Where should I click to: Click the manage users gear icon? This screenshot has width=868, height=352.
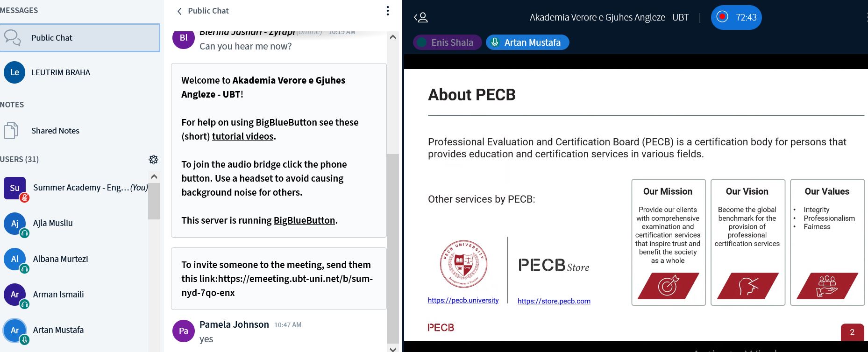153,160
